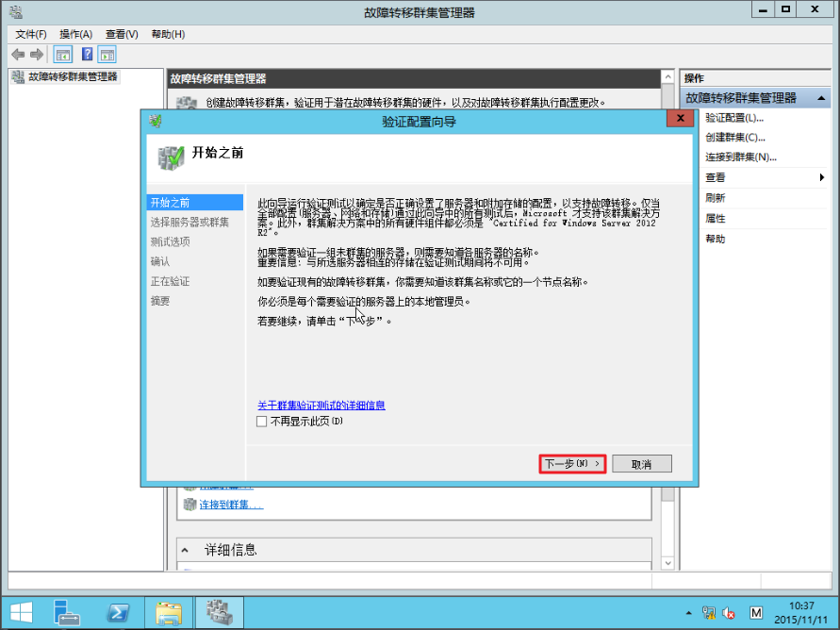Toggle the Action pane toolbar icon
840x630 pixels.
107,54
